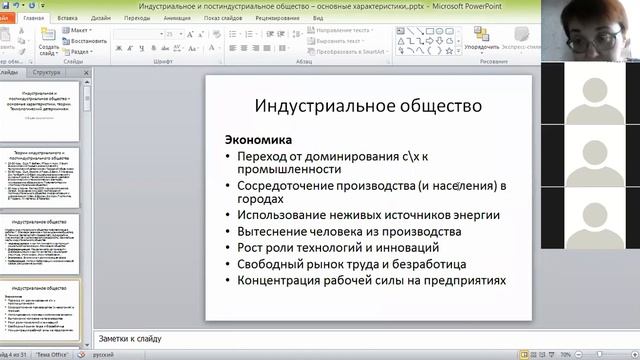
Task: Open the Выровнять текст dropdown
Action: pos(336,41)
